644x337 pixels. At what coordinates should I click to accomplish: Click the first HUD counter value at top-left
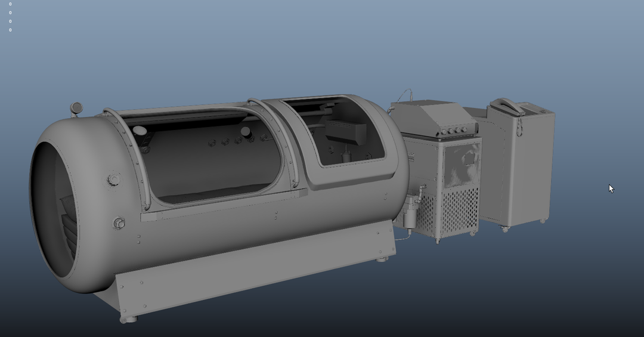pos(10,4)
